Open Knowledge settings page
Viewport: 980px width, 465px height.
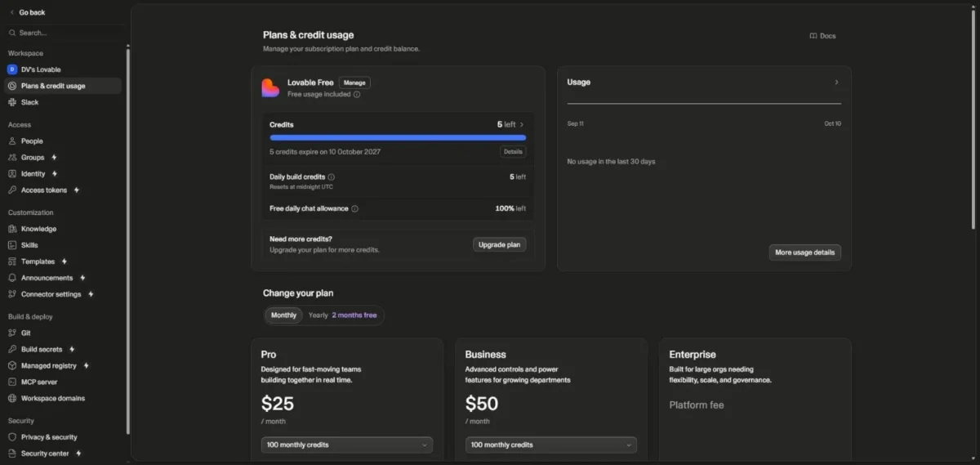click(x=64, y=229)
